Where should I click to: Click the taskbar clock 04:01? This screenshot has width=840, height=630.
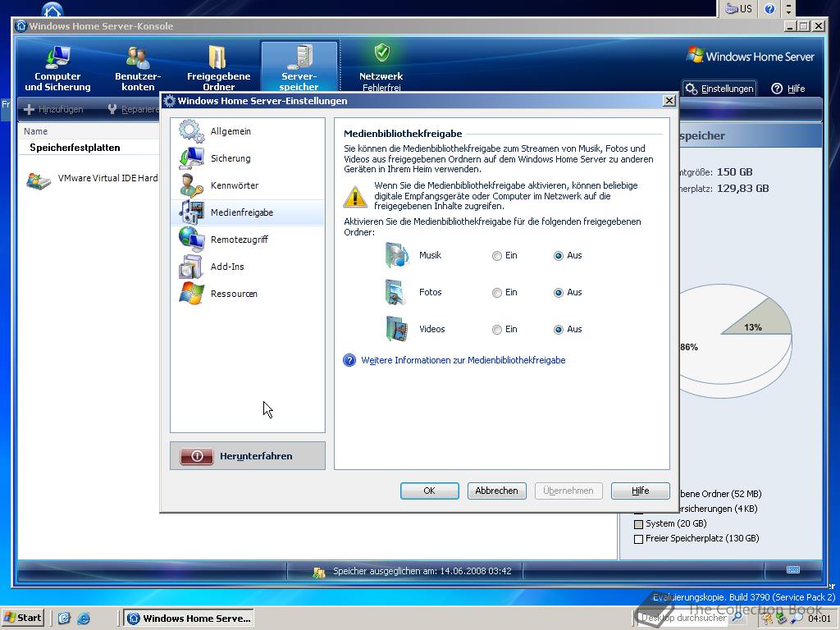coord(819,619)
